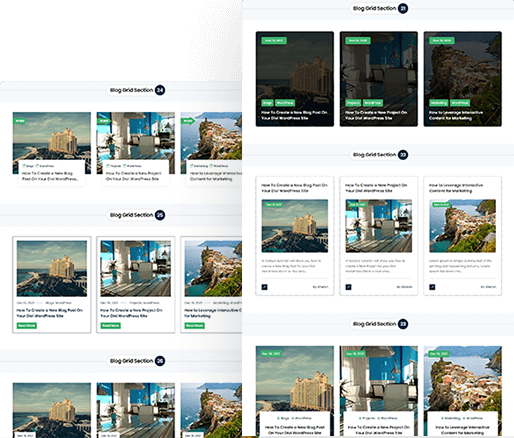
Task: Open Section 22 'Leverage Interactive Content' title link
Action: 456,188
